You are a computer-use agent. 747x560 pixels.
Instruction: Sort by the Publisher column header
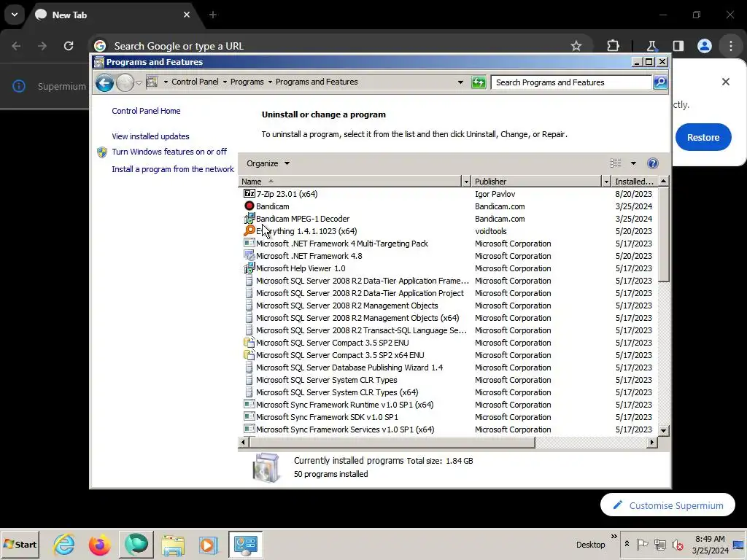[537, 182]
